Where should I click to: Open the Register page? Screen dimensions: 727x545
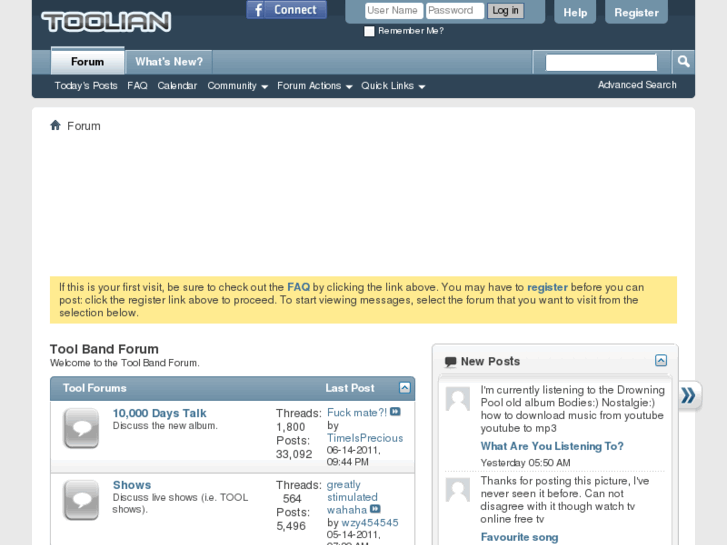(636, 13)
